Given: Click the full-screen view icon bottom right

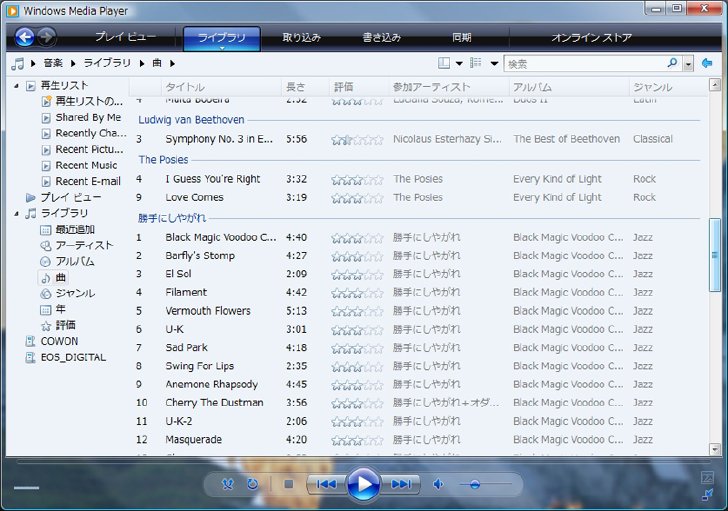Looking at the screenshot, I should (x=707, y=477).
